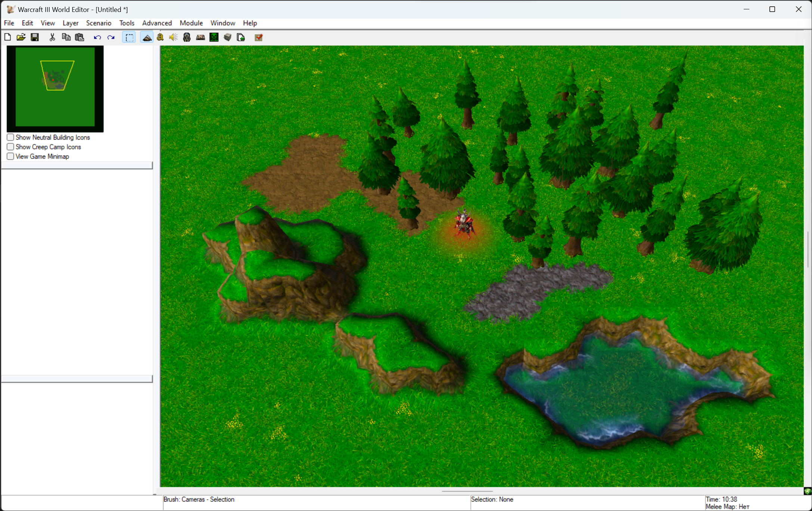Image resolution: width=812 pixels, height=511 pixels.
Task: Open the Terrain Editor mountain icon
Action: [x=147, y=37]
